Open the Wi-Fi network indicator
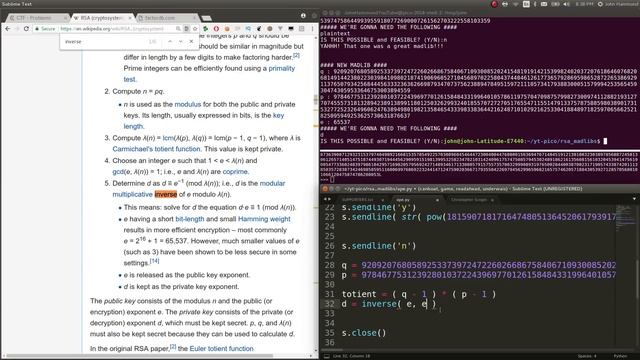Viewport: 640px width, 360px height. pos(516,4)
